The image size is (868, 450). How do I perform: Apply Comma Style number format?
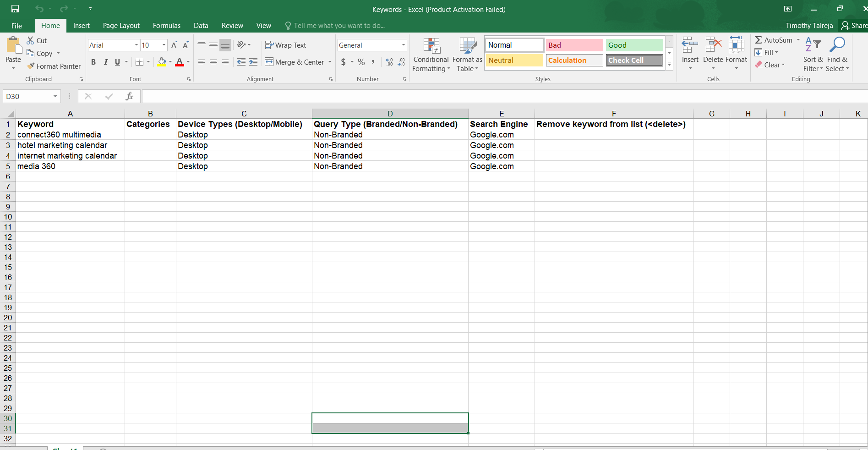click(373, 62)
